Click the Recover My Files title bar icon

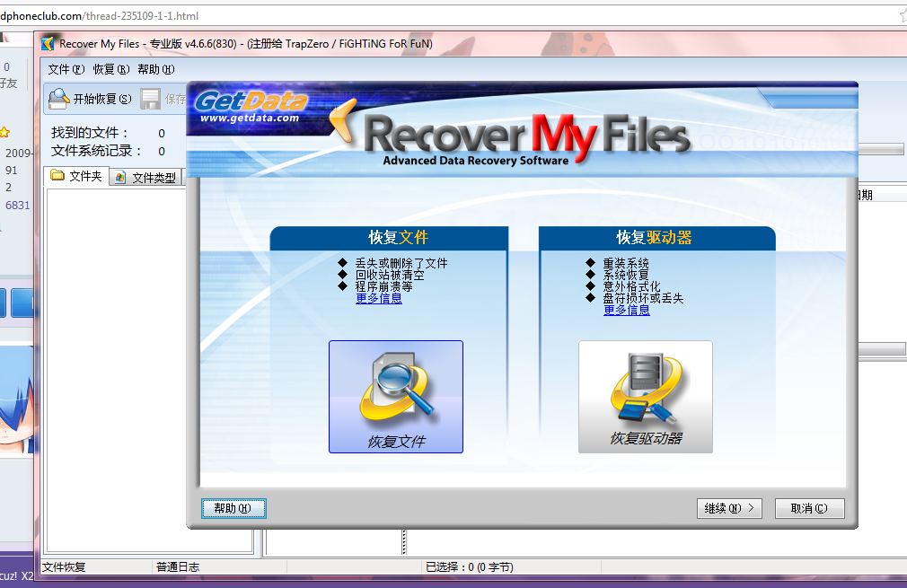[x=48, y=43]
